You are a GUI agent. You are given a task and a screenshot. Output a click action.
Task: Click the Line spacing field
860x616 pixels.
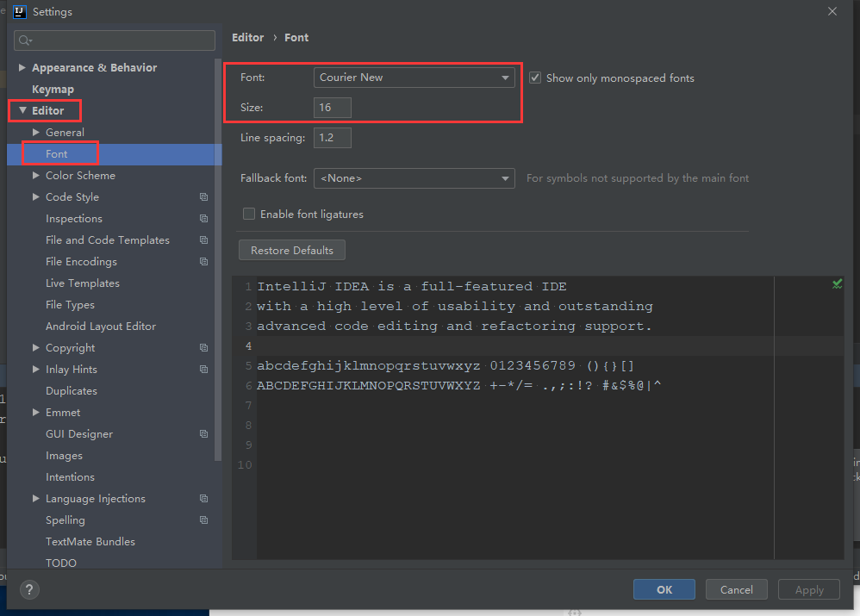click(333, 138)
